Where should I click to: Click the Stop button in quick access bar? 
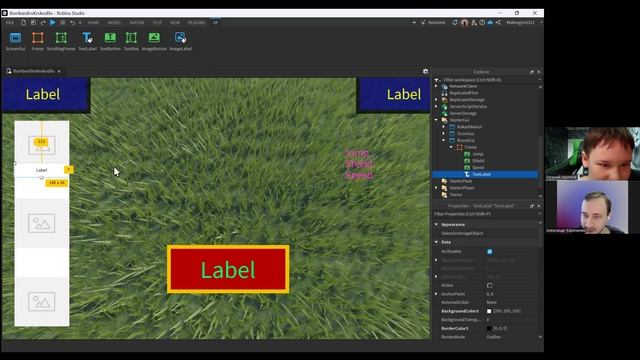coord(62,22)
